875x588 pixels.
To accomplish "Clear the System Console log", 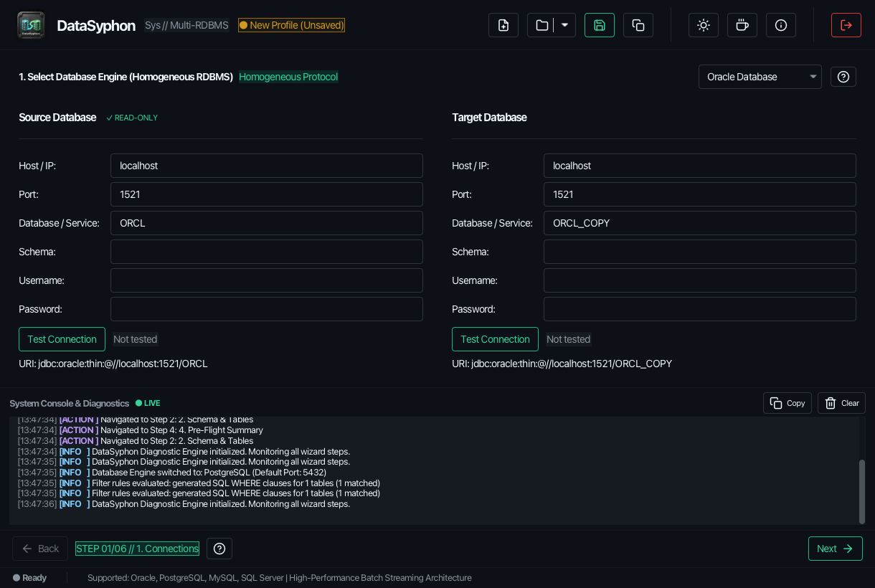I will 841,403.
